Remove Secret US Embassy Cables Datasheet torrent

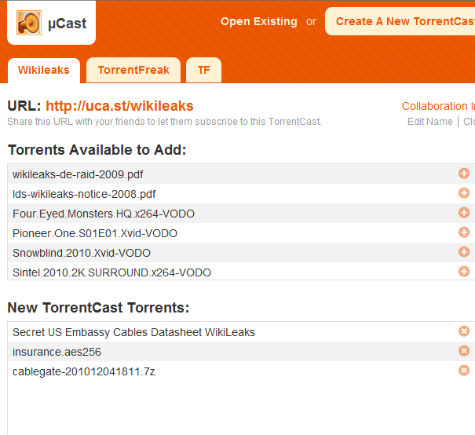(x=464, y=331)
